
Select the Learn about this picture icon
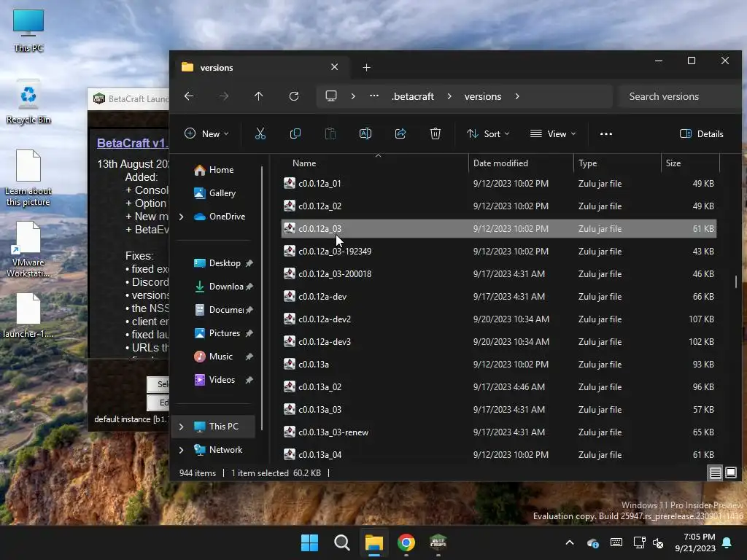click(28, 178)
